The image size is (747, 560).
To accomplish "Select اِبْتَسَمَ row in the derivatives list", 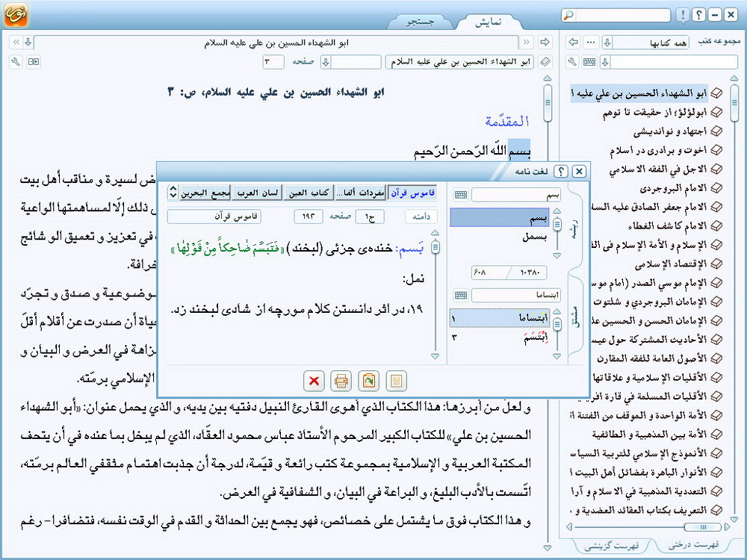I will 499,337.
